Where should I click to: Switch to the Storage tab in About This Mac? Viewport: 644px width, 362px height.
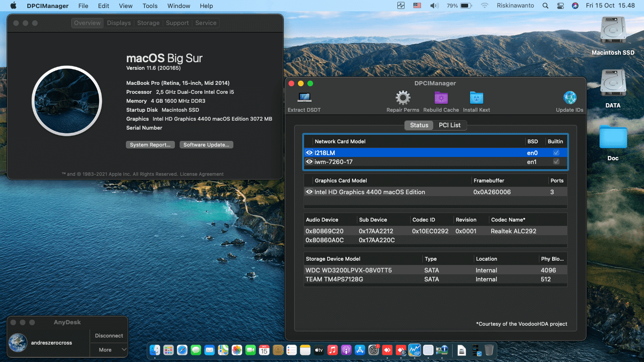point(149,23)
